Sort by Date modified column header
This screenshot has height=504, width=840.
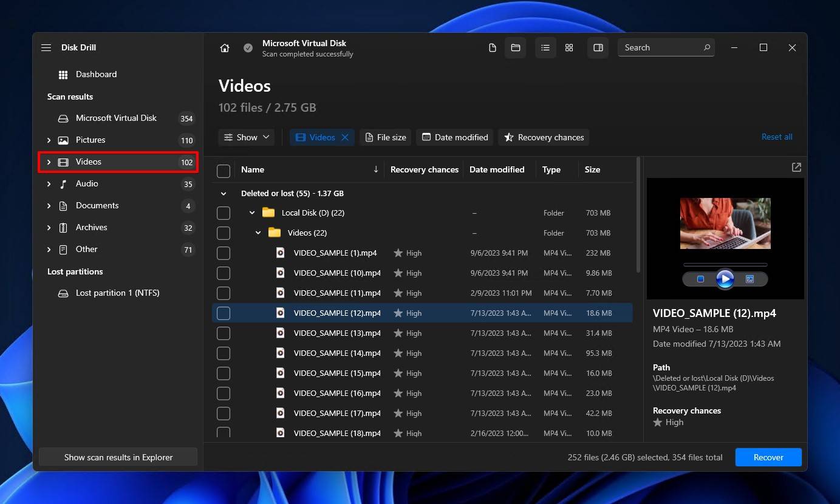tap(497, 169)
